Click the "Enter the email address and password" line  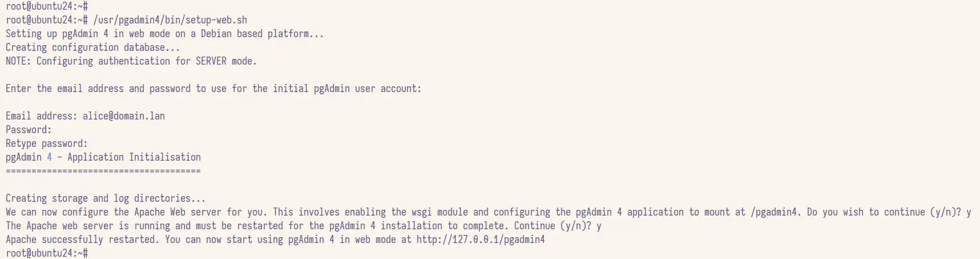[x=213, y=89]
